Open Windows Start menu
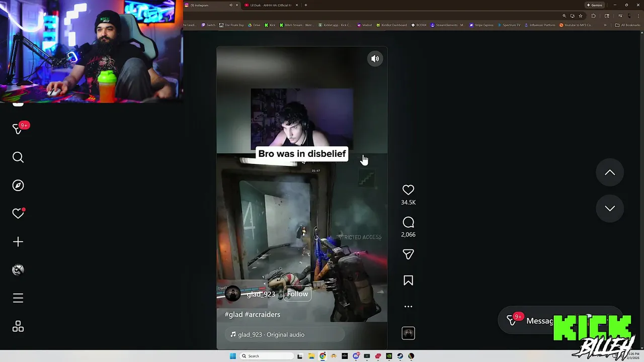The image size is (644, 362). (232, 356)
